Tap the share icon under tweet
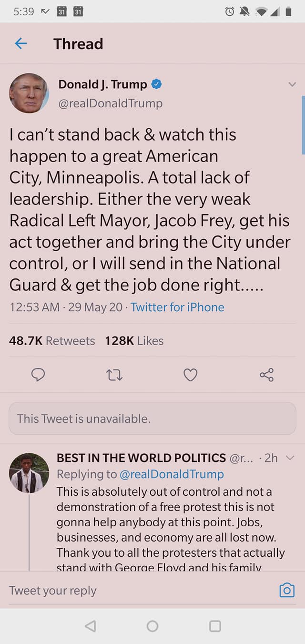 (x=267, y=375)
